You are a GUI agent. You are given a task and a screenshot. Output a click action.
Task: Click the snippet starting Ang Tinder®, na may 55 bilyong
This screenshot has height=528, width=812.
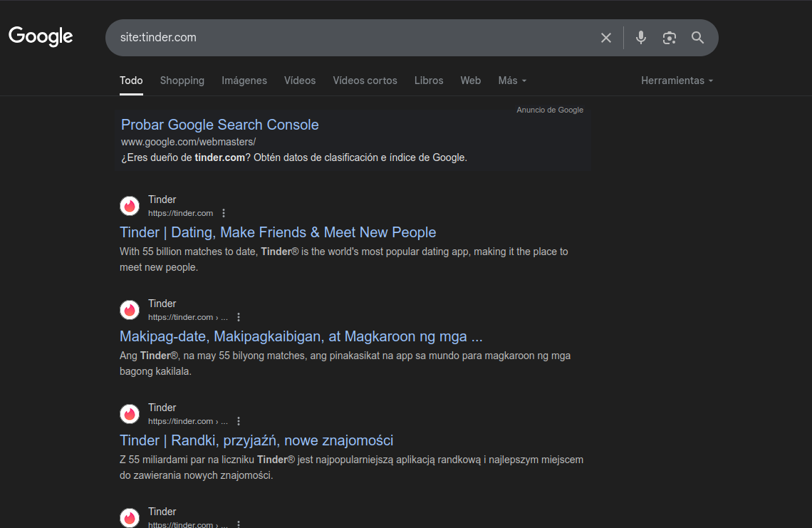(x=345, y=363)
